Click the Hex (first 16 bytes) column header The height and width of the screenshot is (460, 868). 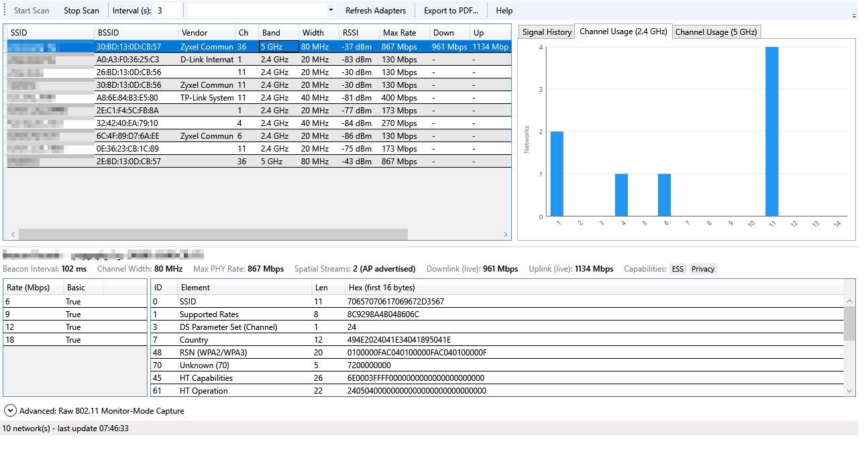(x=594, y=288)
